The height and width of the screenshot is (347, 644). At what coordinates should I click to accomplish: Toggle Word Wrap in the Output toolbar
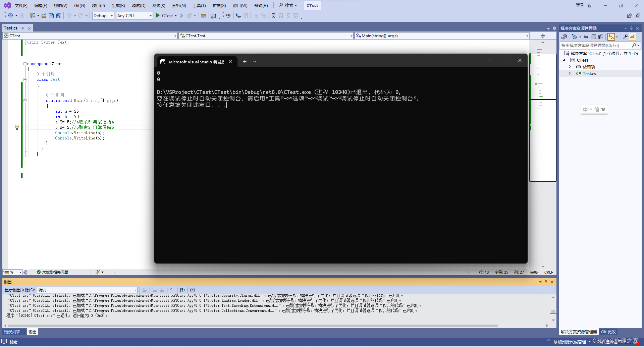182,290
